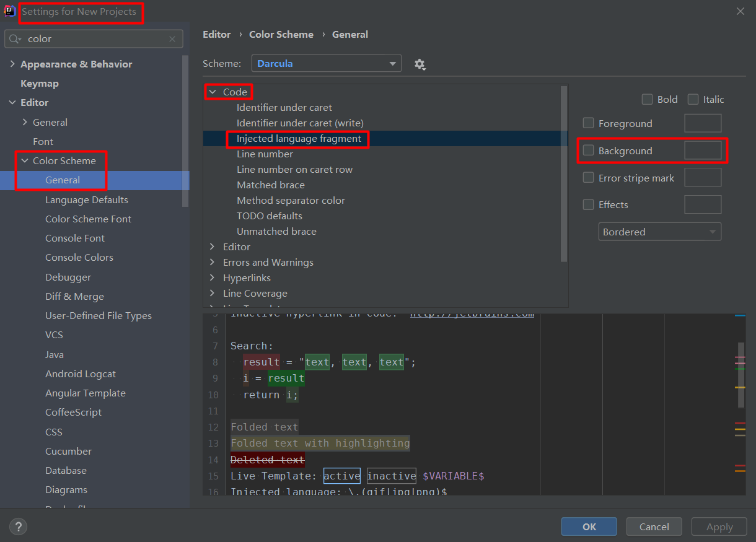Check the Error stripe mark checkbox

pyautogui.click(x=588, y=178)
